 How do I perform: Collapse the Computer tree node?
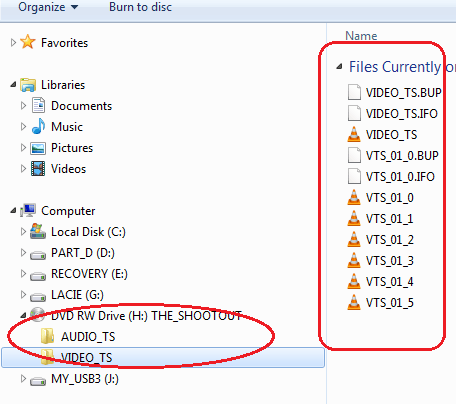(x=13, y=211)
